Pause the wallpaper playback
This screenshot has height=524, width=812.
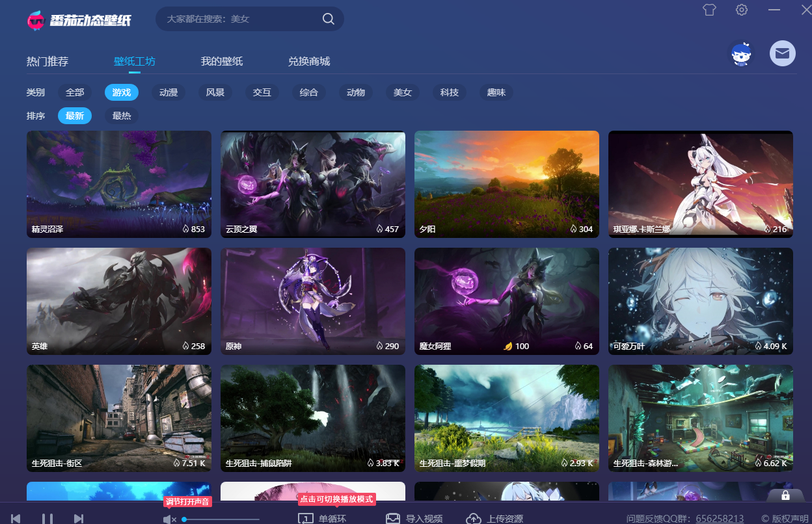pos(47,518)
